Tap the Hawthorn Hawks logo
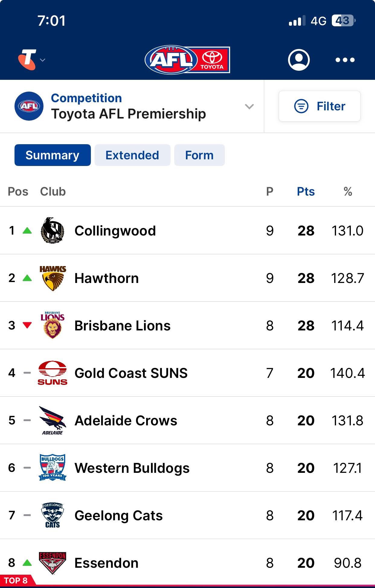The image size is (375, 588). point(53,278)
